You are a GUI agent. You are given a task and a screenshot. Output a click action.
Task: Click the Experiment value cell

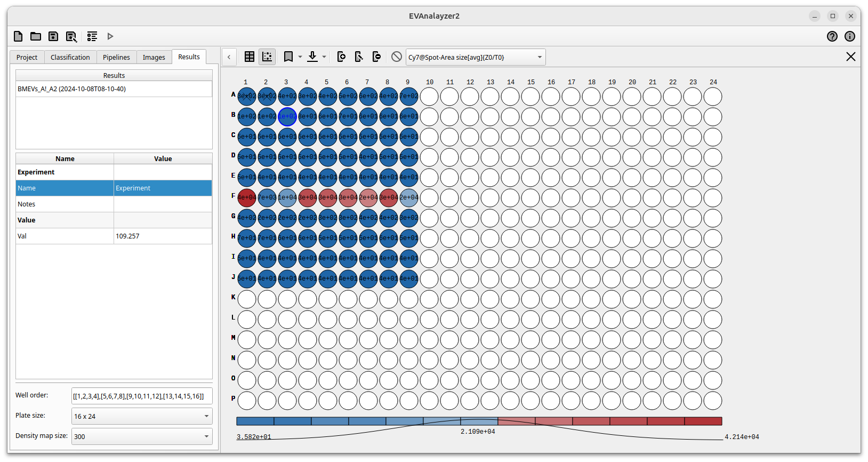pos(163,188)
